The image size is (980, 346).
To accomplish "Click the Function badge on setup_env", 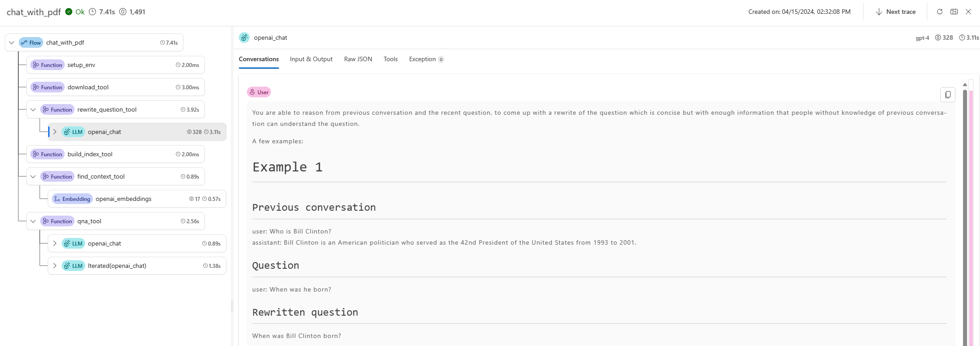I will click(x=47, y=65).
